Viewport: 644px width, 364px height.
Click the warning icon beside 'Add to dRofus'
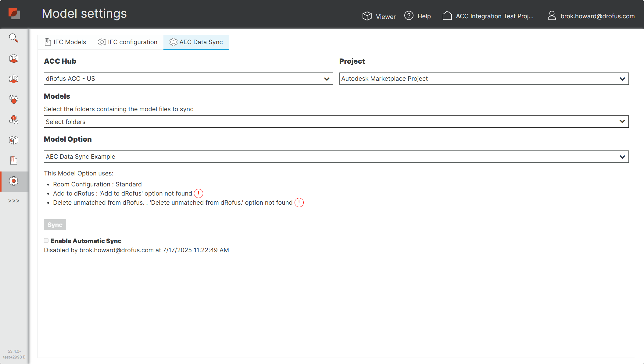click(x=199, y=193)
